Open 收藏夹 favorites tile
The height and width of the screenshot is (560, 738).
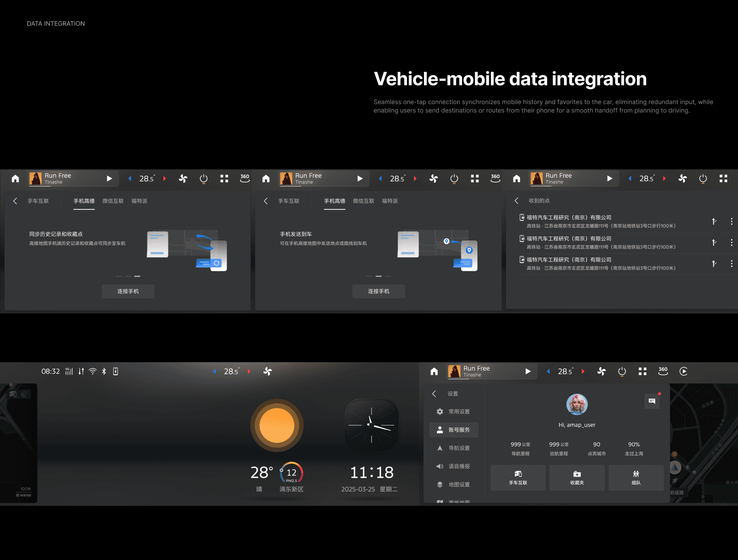click(577, 478)
